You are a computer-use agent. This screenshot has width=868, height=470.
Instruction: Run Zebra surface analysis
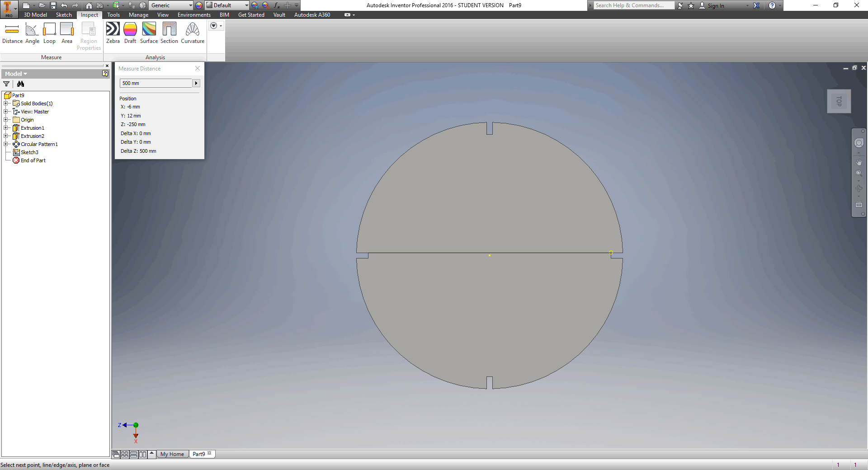click(x=113, y=34)
